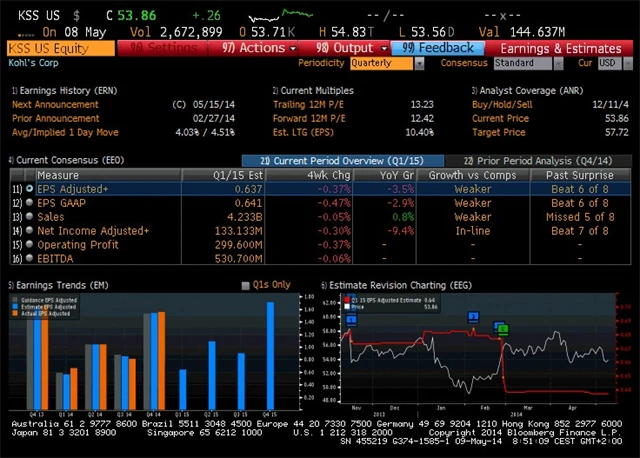Enable the Q1s Only checkbox
The image size is (640, 458).
(x=246, y=285)
